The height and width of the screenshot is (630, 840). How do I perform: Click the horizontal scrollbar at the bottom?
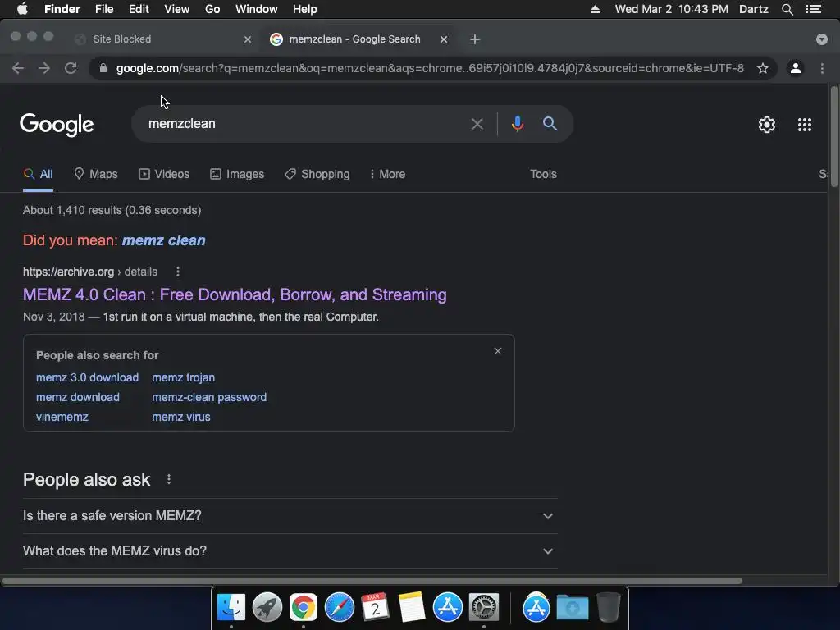pos(372,581)
